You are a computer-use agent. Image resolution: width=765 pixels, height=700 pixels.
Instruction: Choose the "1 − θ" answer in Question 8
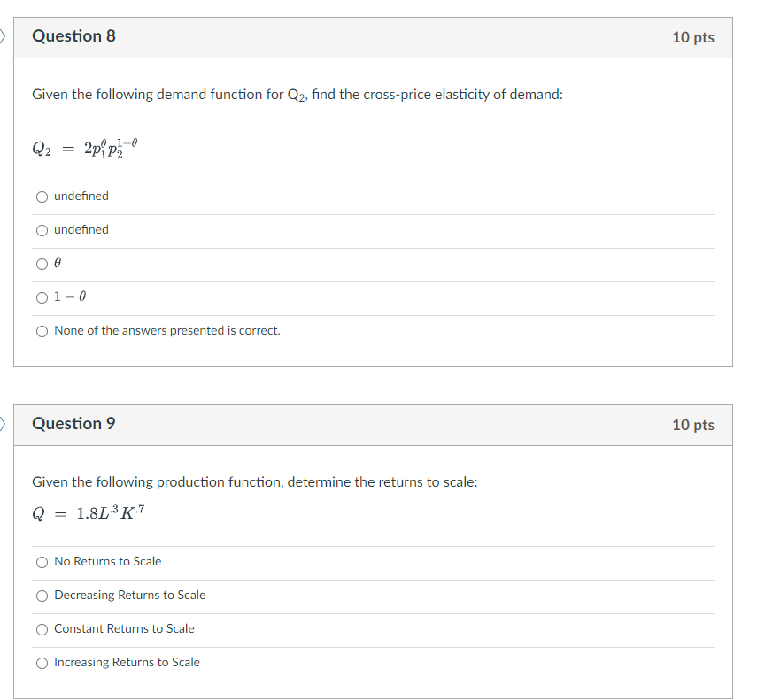(x=42, y=297)
